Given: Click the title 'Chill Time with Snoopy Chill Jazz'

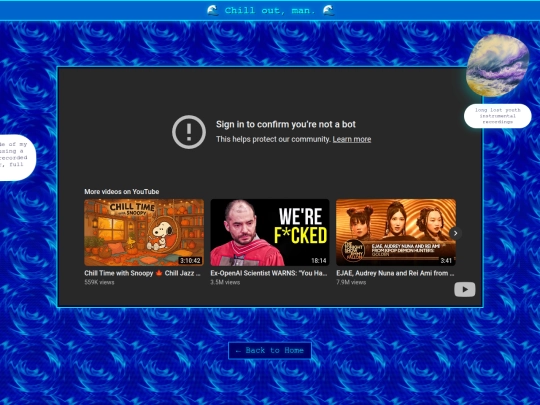Looking at the screenshot, I should click(x=142, y=273).
